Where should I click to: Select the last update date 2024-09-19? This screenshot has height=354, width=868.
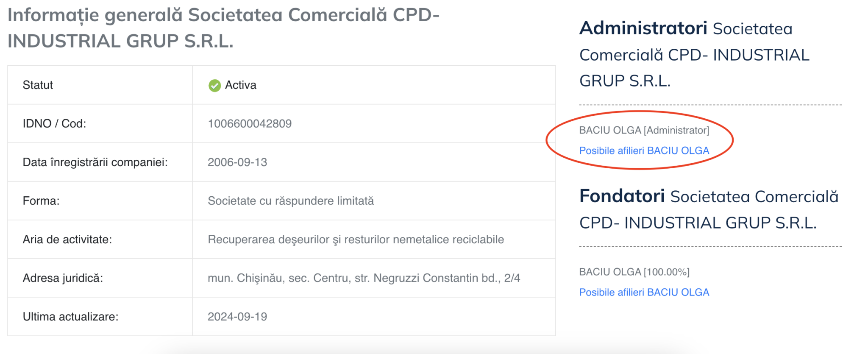point(237,317)
